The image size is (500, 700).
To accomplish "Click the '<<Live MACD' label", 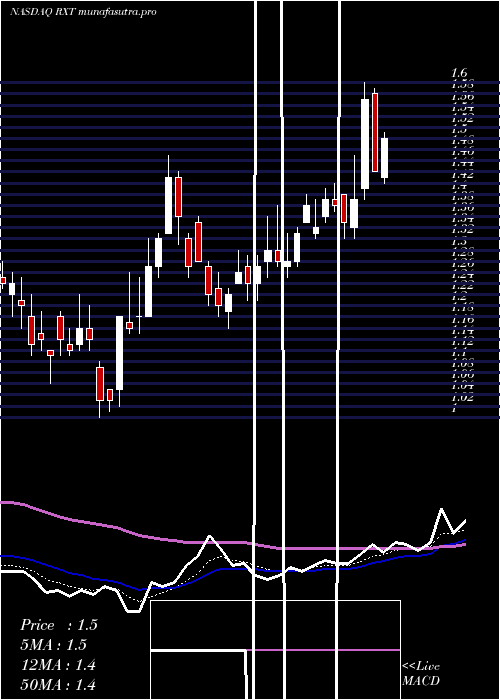I will click(421, 674).
